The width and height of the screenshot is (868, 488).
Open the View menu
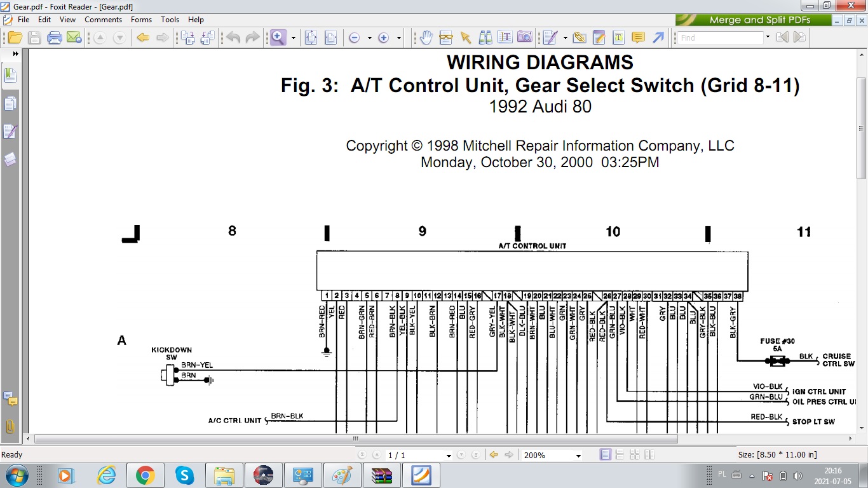(67, 20)
